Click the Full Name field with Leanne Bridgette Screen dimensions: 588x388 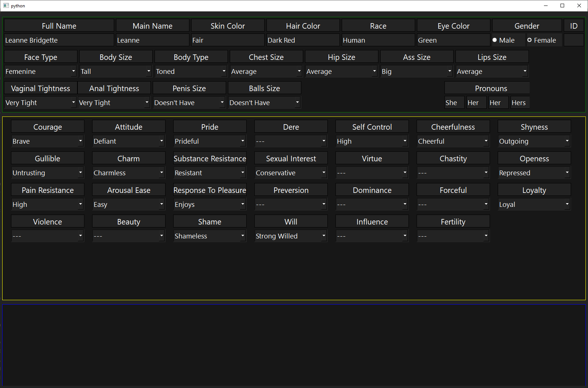click(x=59, y=40)
